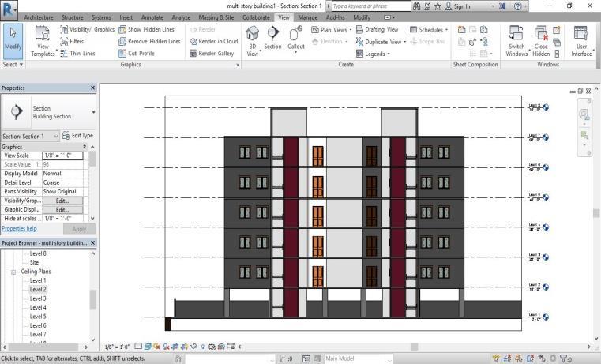This screenshot has height=364, width=601.
Task: Add a new Sheet icon
Action: tap(461, 29)
